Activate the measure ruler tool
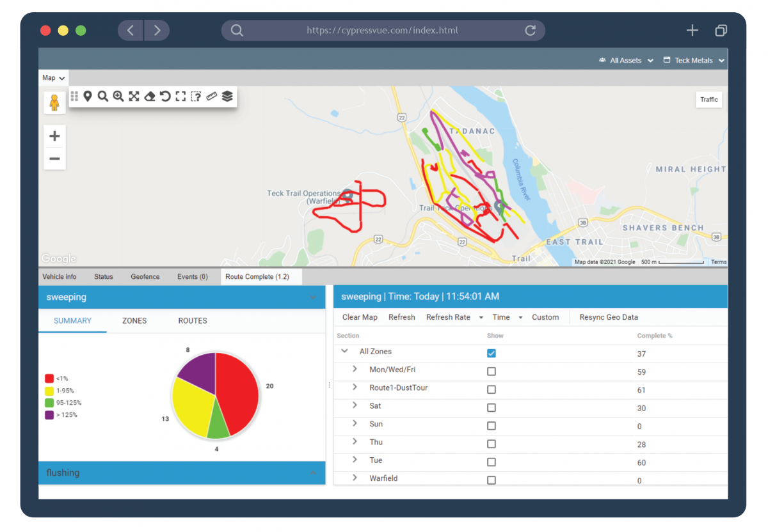768x532 pixels. (x=212, y=97)
